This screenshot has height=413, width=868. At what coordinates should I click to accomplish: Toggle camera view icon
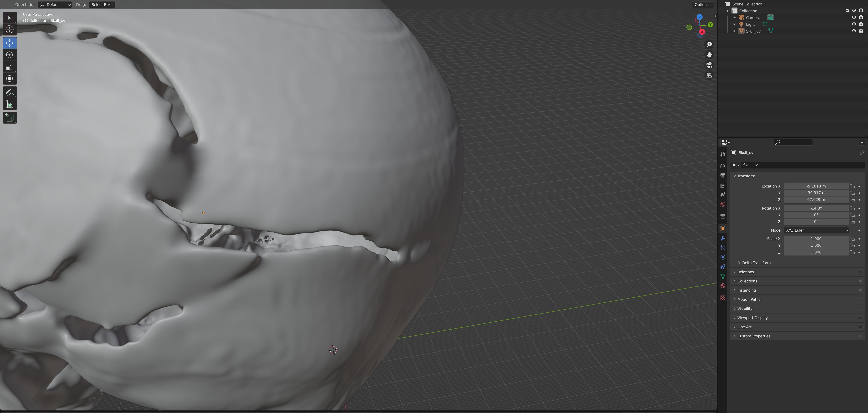pos(709,65)
